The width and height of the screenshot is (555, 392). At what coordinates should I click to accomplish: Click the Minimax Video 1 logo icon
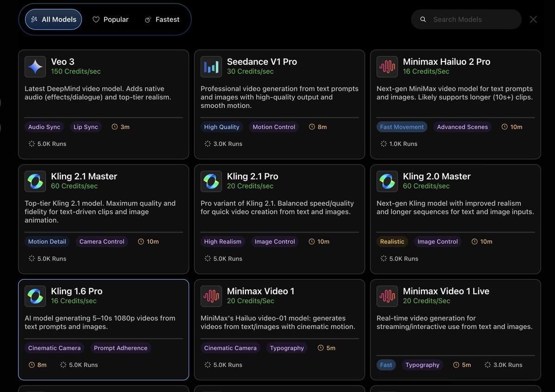[x=211, y=296]
